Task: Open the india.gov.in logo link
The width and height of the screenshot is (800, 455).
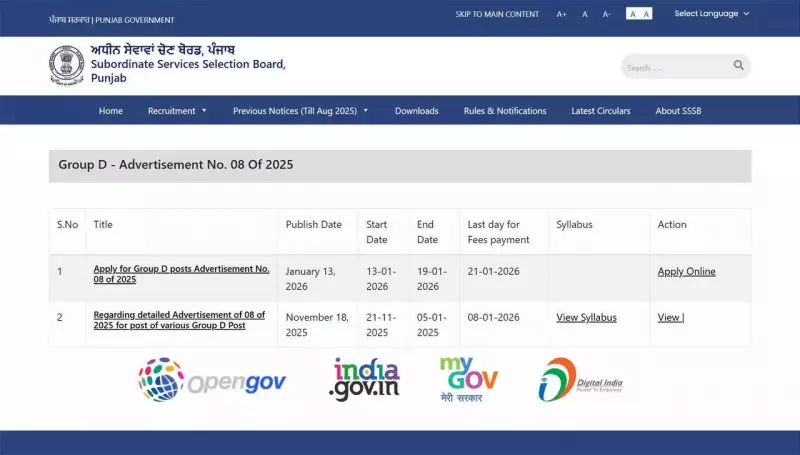Action: (x=366, y=380)
